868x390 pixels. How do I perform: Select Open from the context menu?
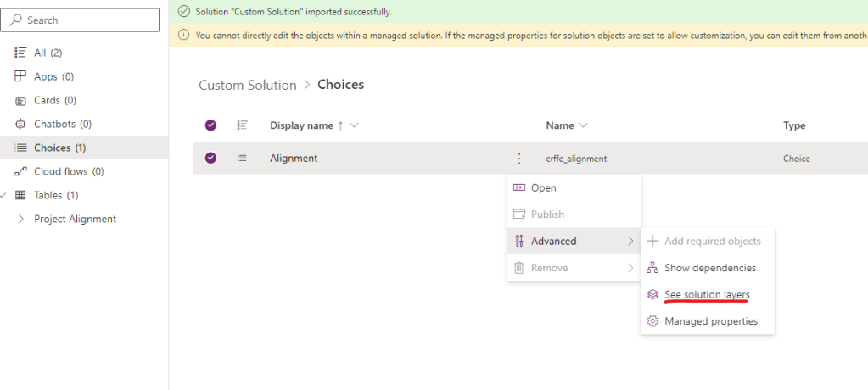(x=543, y=188)
